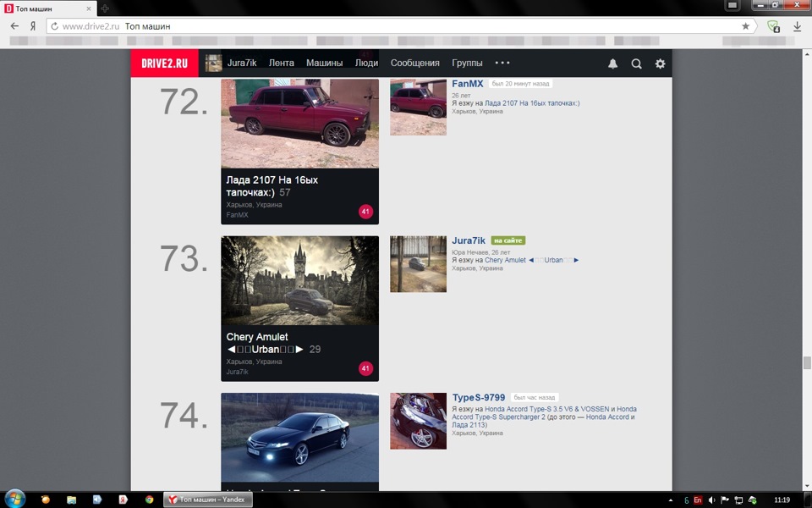
Task: Click the page vertical scrollbar thumb
Action: [806, 363]
